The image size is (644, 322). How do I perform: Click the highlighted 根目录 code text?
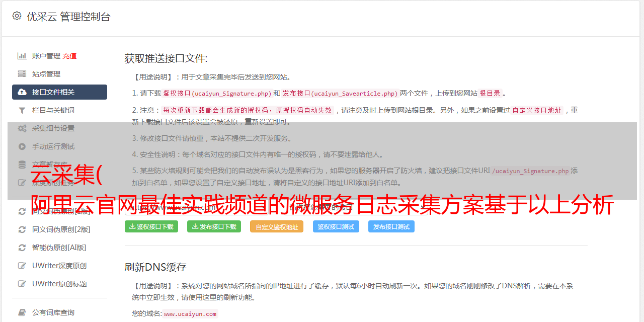pyautogui.click(x=490, y=93)
